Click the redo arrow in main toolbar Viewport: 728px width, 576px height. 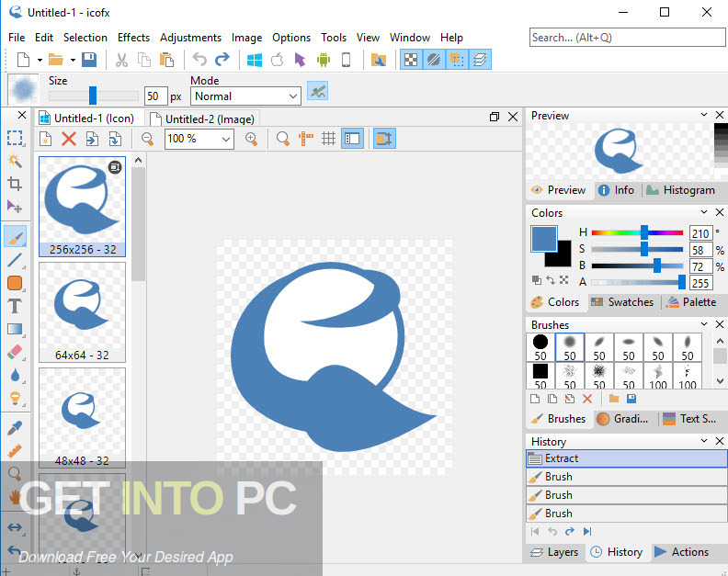coord(222,60)
